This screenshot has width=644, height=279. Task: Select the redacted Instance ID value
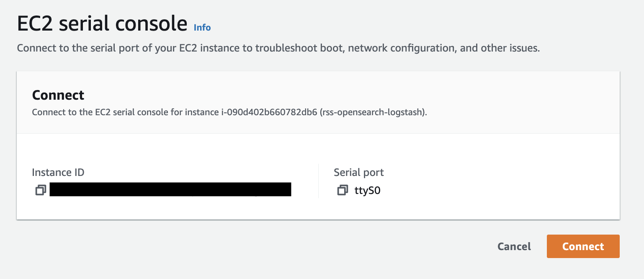(x=170, y=189)
